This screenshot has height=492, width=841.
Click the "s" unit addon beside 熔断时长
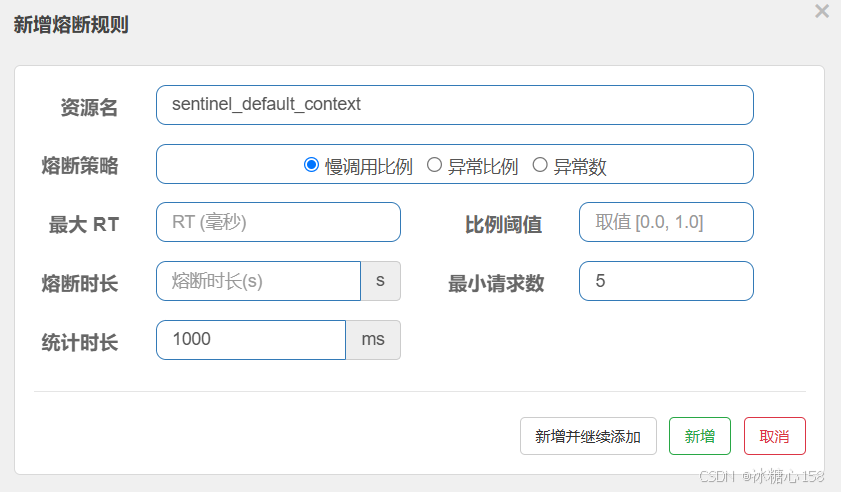click(380, 281)
